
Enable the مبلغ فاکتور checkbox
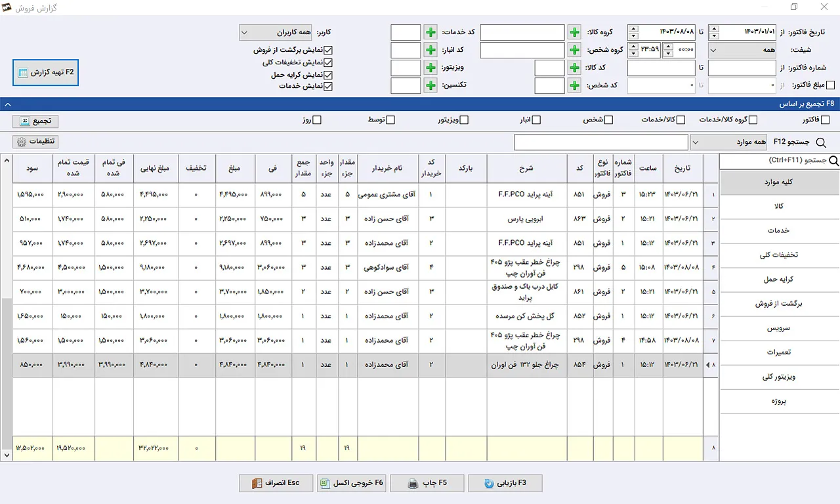coord(830,85)
